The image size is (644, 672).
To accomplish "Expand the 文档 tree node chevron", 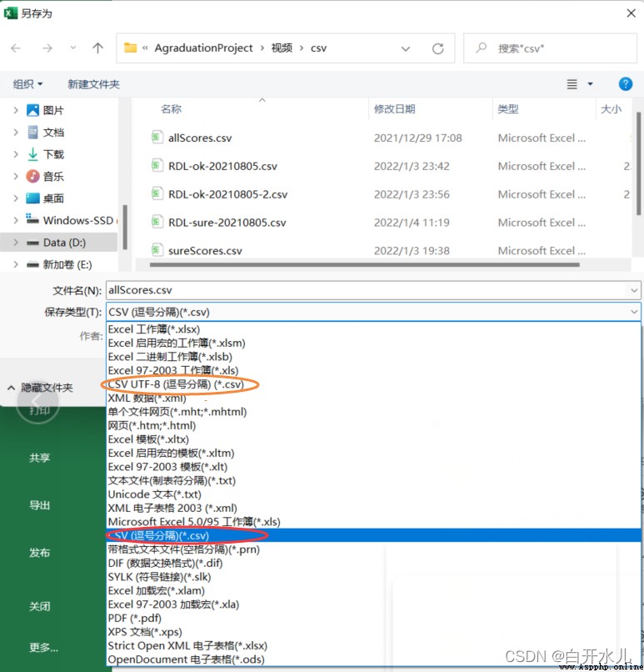I will pyautogui.click(x=16, y=132).
